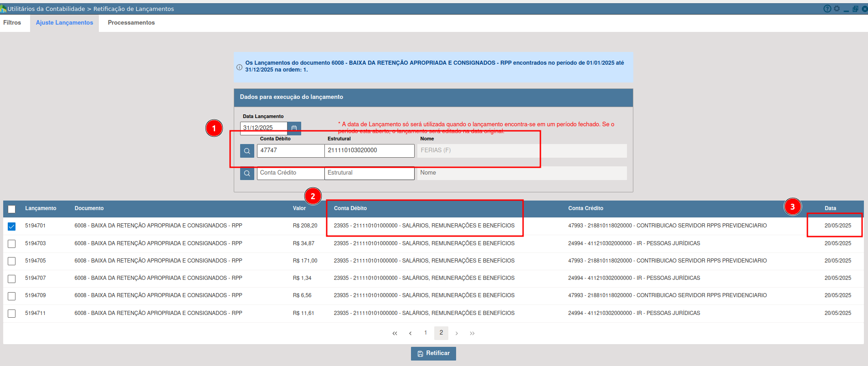Viewport: 868px width, 366px height.
Task: Go to first page with double-left arrow
Action: click(395, 333)
